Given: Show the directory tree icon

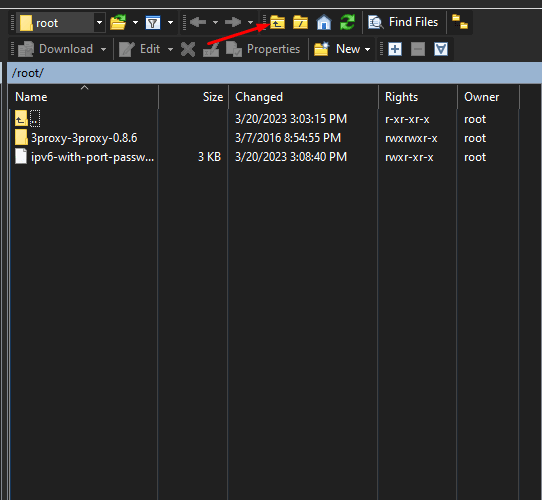Looking at the screenshot, I should [x=460, y=22].
